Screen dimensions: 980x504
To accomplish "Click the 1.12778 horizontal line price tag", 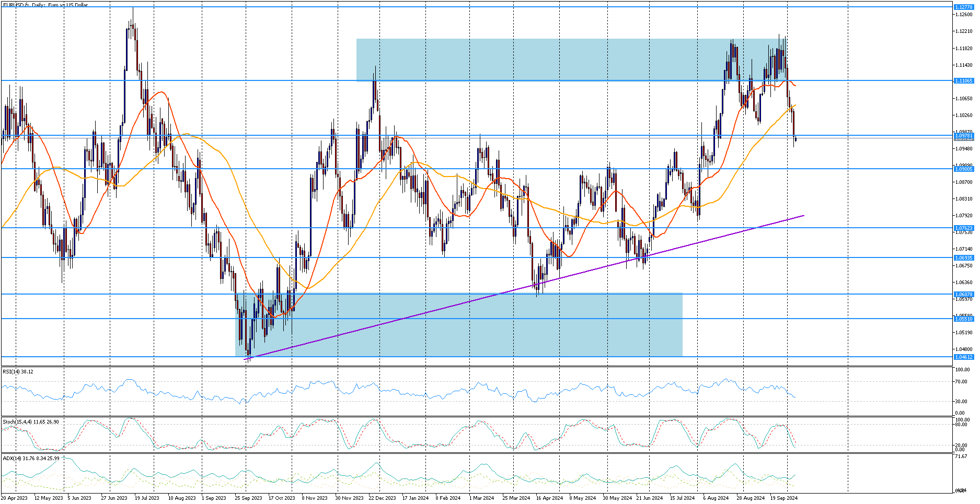I will coord(964,7).
